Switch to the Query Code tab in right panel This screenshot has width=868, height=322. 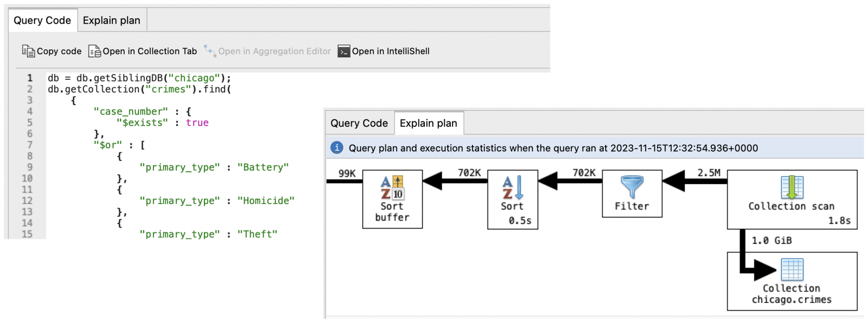click(x=359, y=123)
